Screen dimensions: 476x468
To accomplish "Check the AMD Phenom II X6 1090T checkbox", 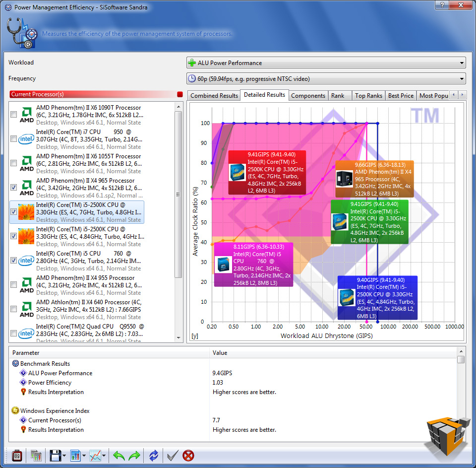I will [x=14, y=115].
